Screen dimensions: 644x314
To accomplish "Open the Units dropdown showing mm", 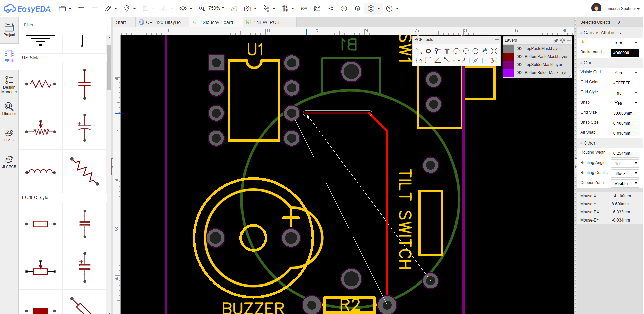I will point(625,42).
